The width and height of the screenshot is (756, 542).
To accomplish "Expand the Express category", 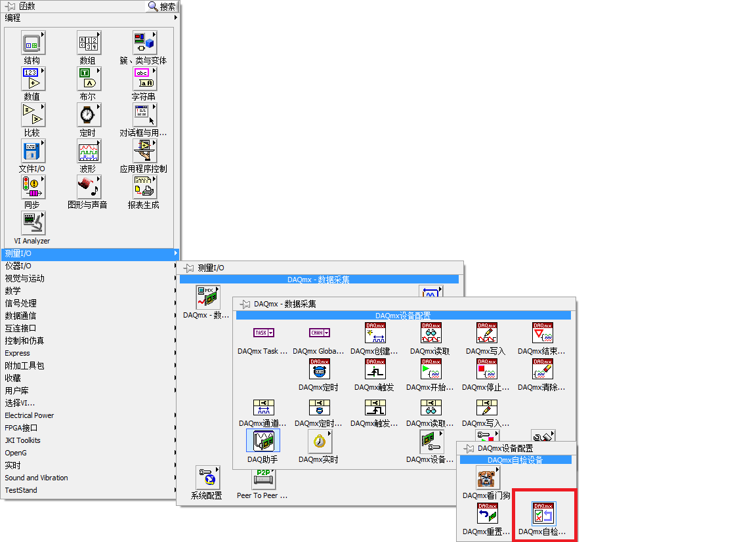I will 91,353.
